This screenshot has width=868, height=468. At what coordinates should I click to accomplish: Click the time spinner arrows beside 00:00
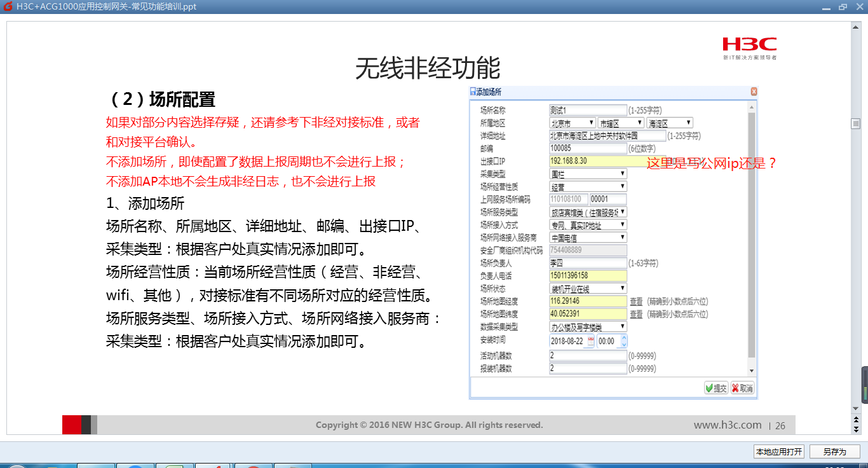coord(623,341)
